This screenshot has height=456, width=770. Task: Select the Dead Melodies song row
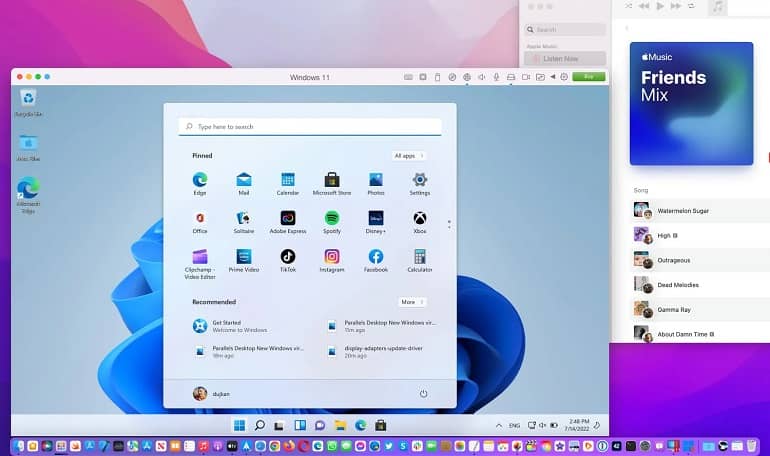click(700, 285)
